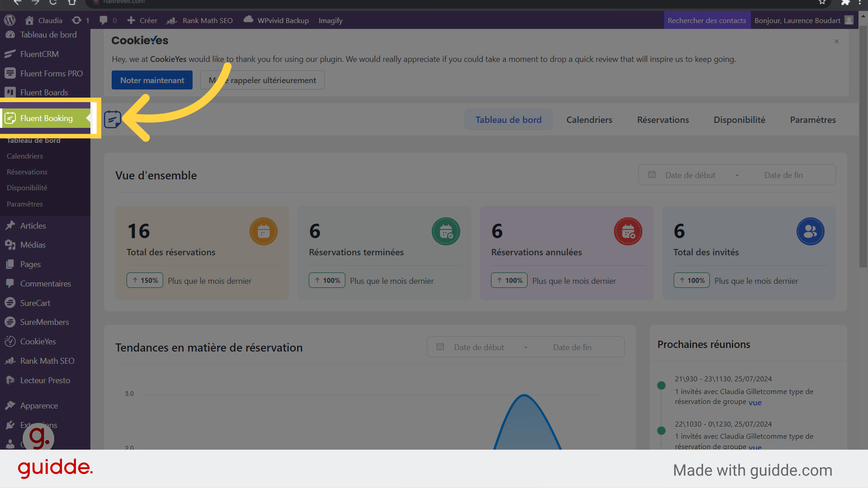Click Date de début in Tendances section

(x=479, y=347)
